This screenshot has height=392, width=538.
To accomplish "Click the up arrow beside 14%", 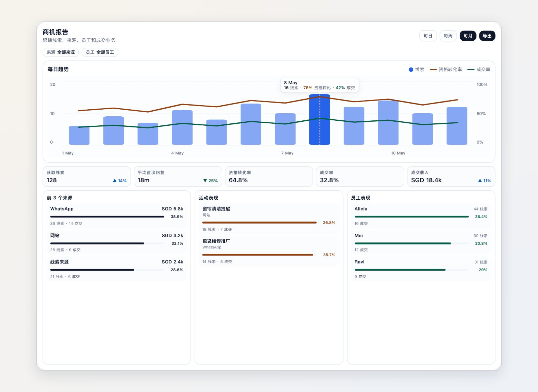I will pyautogui.click(x=115, y=181).
